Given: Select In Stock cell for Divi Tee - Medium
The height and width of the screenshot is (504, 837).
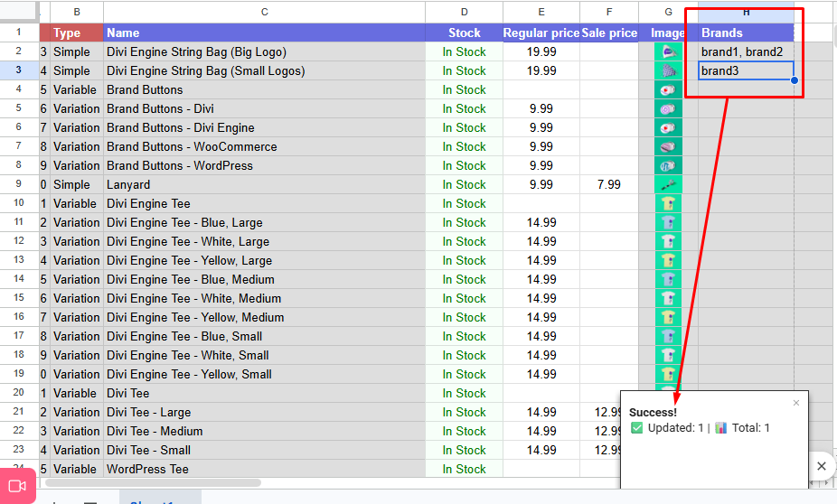Looking at the screenshot, I should pyautogui.click(x=464, y=431).
